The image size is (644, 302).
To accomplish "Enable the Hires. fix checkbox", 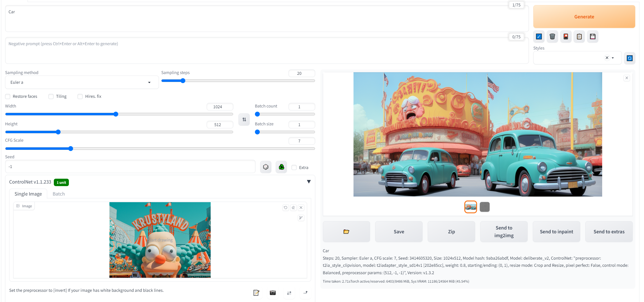I will tap(80, 96).
